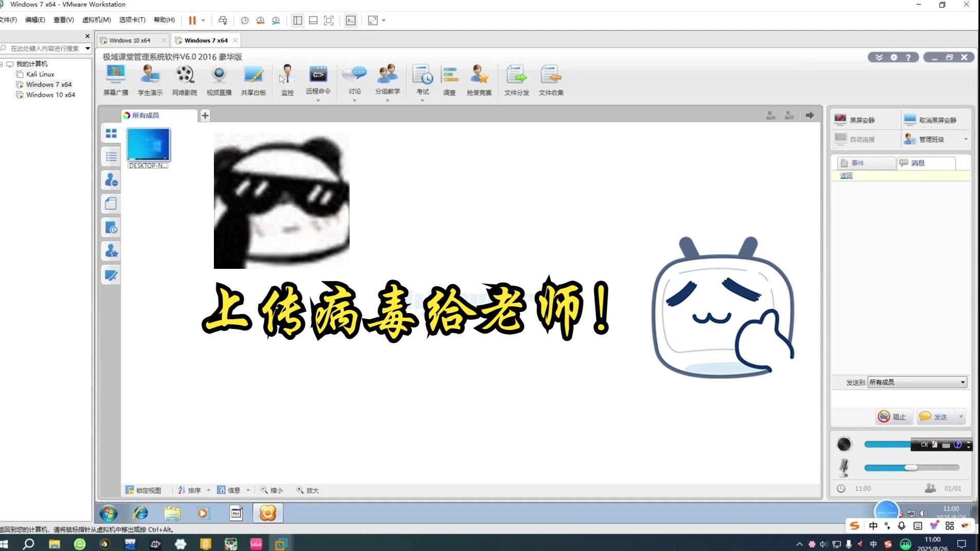Select DESKTOP-N student thumbnail
The image size is (980, 551).
click(x=148, y=148)
